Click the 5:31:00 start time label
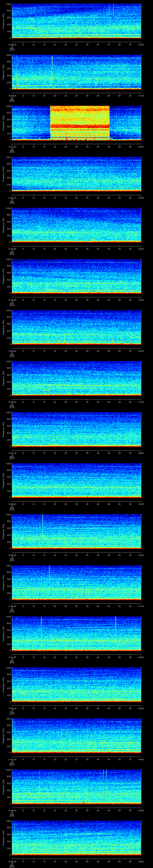 click(12, 147)
